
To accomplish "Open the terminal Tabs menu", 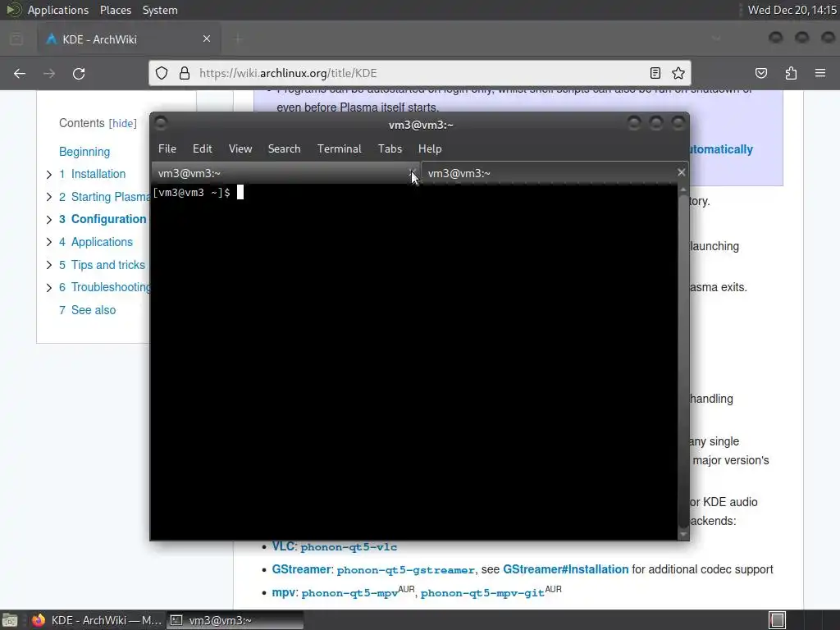I will tap(390, 149).
